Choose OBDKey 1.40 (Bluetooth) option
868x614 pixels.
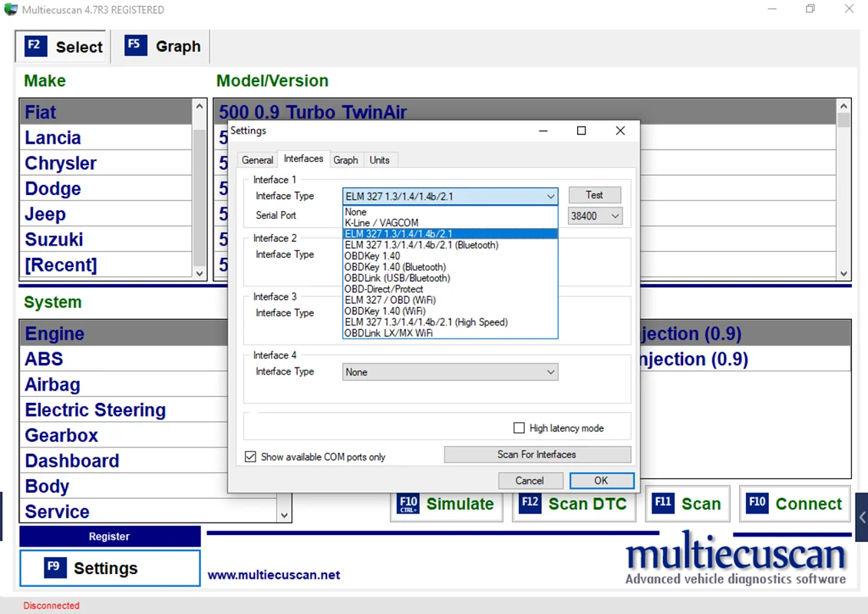click(x=450, y=267)
